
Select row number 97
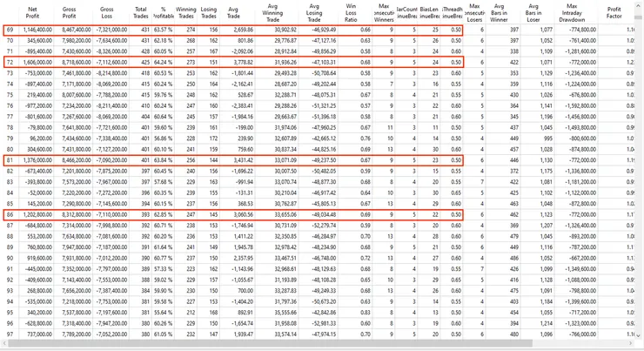click(10, 334)
